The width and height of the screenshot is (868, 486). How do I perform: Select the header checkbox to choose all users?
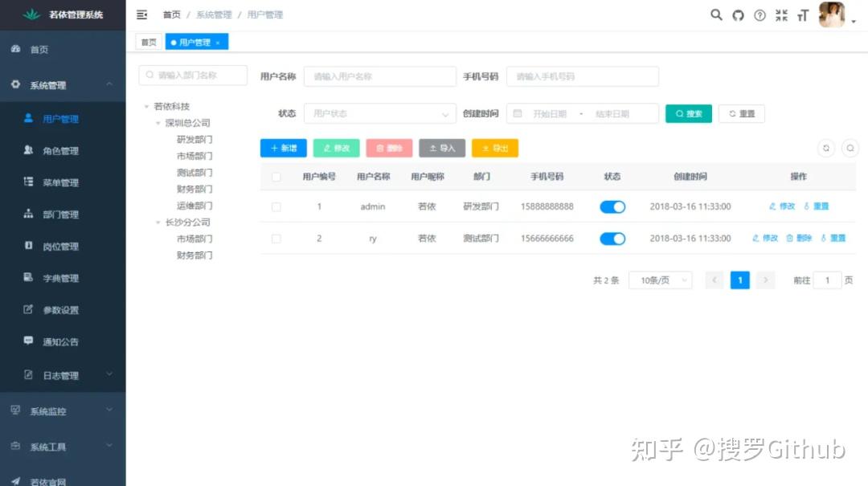point(276,176)
